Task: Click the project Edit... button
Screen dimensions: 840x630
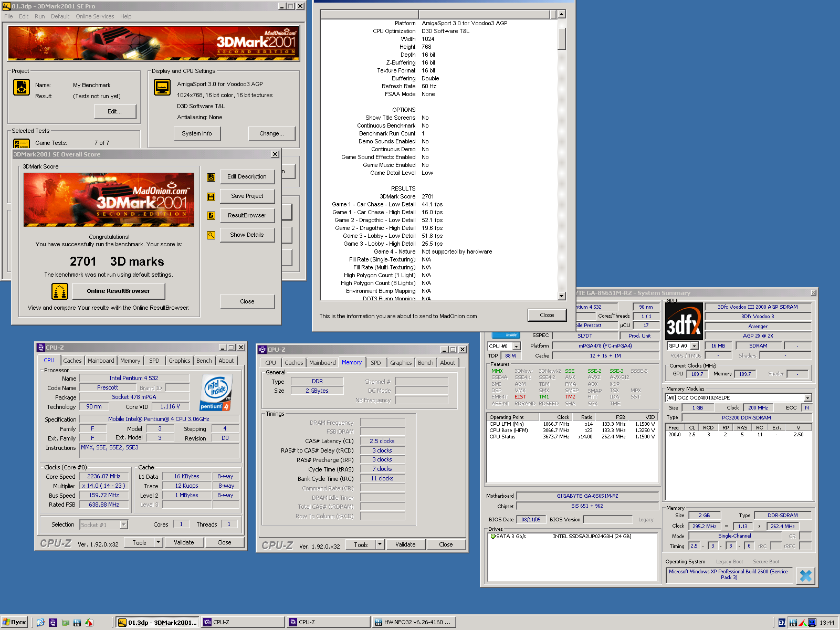Action: coord(115,112)
